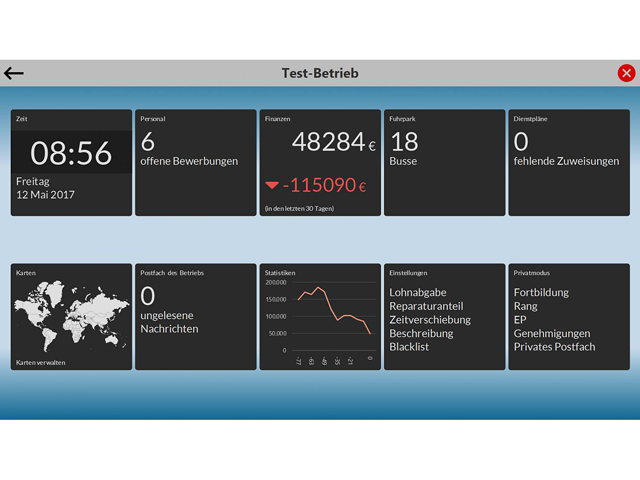Click the back arrow icon
Screen dimensions: 640x480
click(x=14, y=73)
